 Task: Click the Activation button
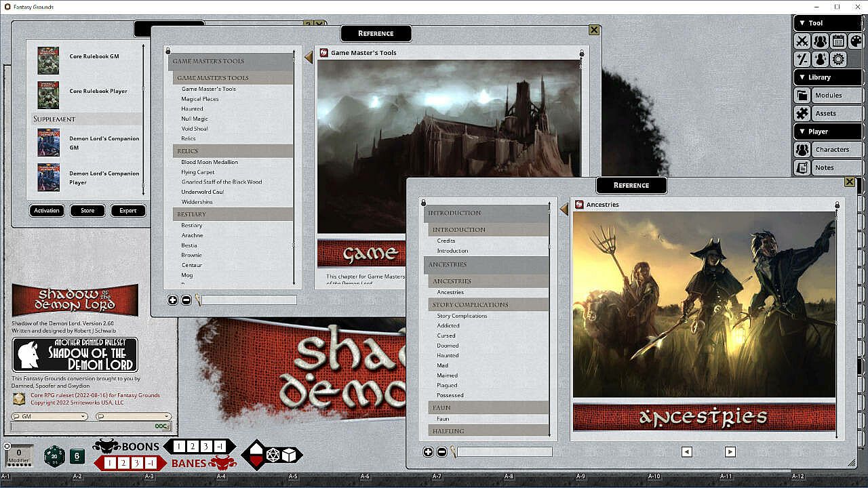click(47, 211)
